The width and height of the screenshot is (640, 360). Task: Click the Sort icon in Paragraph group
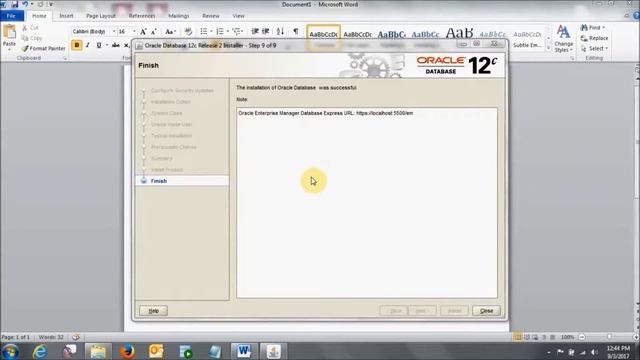tap(280, 31)
